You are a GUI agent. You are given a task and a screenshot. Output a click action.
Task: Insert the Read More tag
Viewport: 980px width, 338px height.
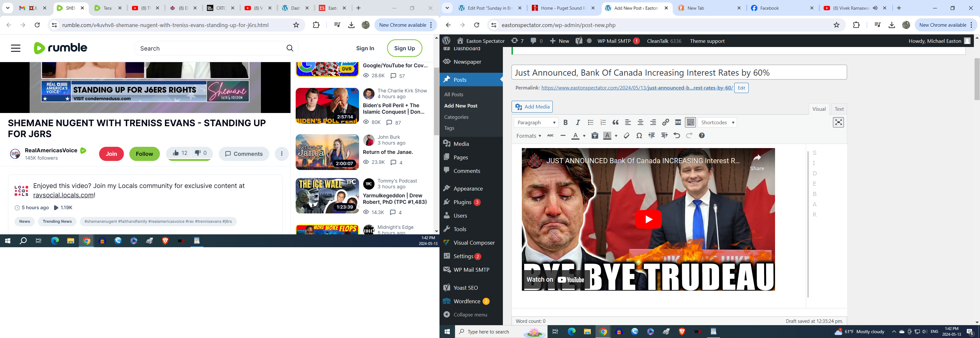click(678, 123)
